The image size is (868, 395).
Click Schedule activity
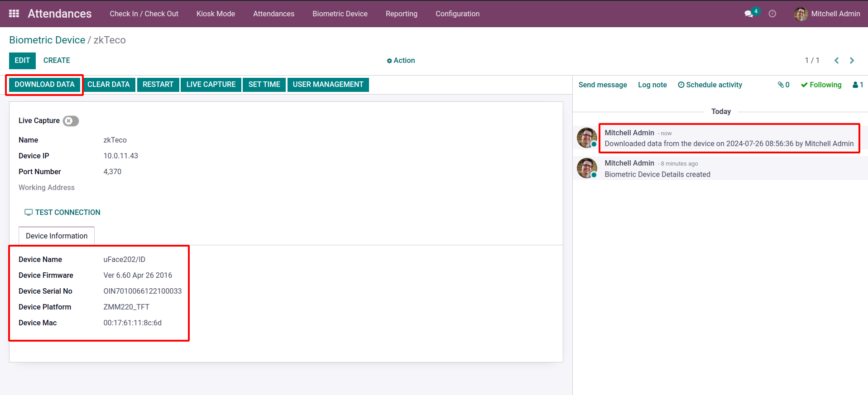point(710,85)
